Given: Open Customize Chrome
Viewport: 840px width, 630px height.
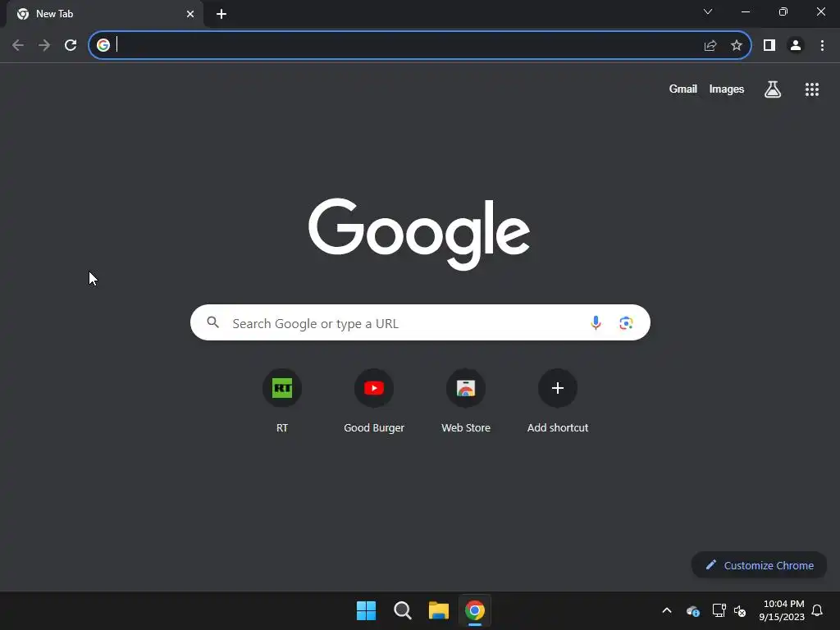Looking at the screenshot, I should point(759,565).
